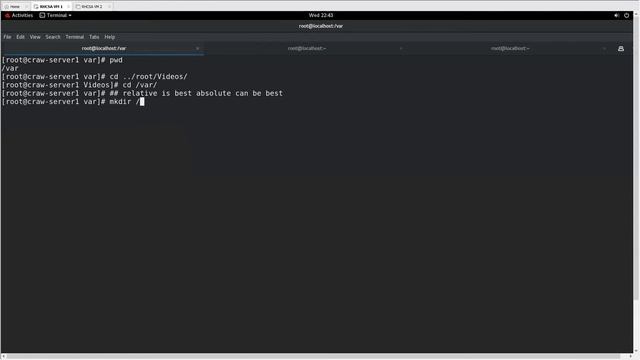Close the RHCSA VM 2 tab
The image size is (640, 360).
(109, 7)
